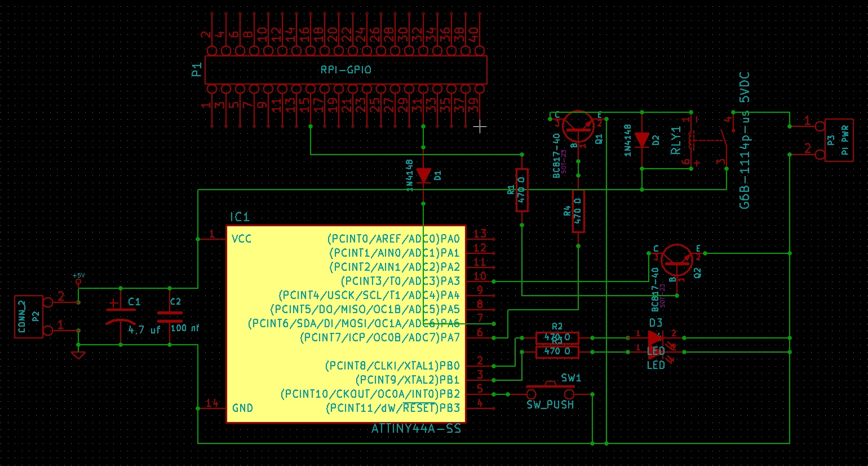This screenshot has width=868, height=466.
Task: Click the (PCINT0/AREF/ADC0)PA0 pin label
Action: click(394, 239)
